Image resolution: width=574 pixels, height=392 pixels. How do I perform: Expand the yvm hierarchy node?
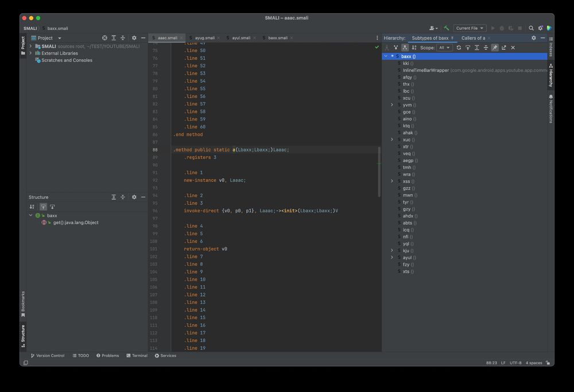coord(392,105)
